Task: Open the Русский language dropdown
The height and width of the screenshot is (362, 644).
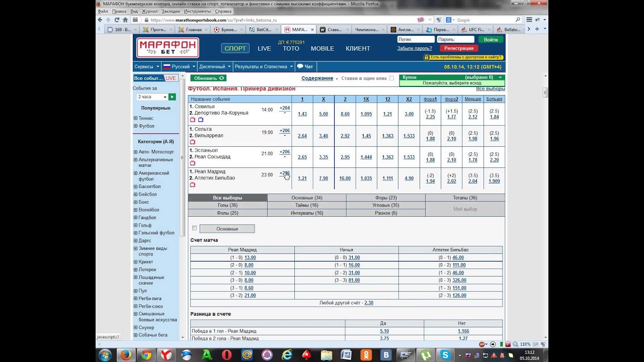Action: pyautogui.click(x=179, y=66)
